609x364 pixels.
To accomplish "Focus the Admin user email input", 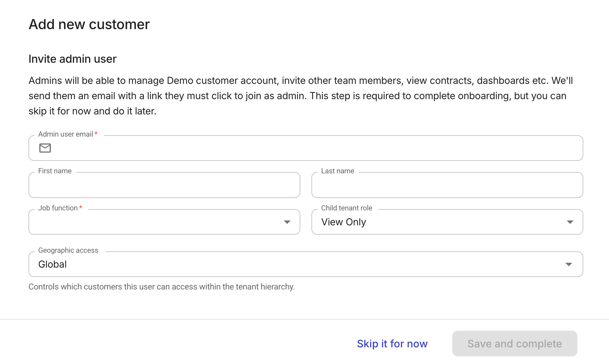I will [x=306, y=148].
